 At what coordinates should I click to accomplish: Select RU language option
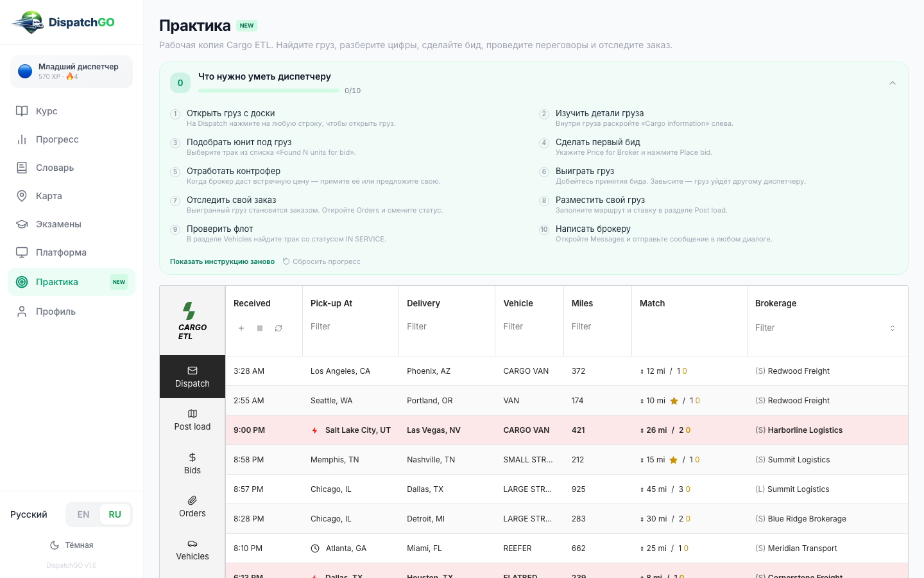click(115, 514)
